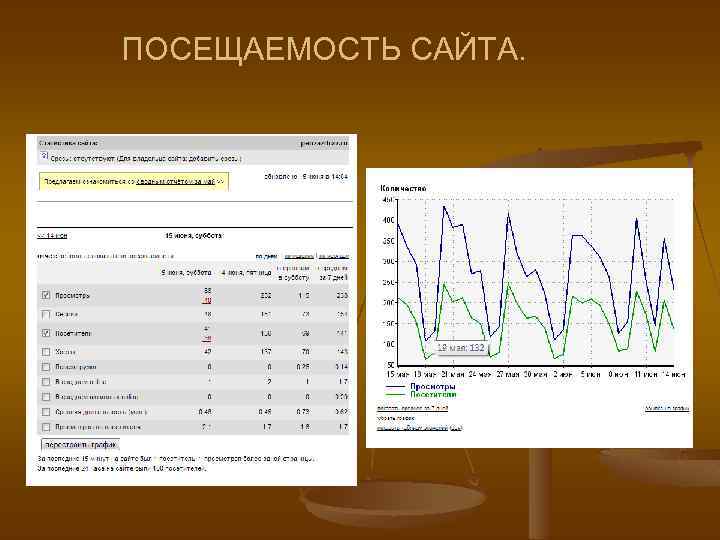The height and width of the screenshot is (540, 720).
Task: Tick the last checkbox above the rebuild-graph button
Action: [45, 427]
